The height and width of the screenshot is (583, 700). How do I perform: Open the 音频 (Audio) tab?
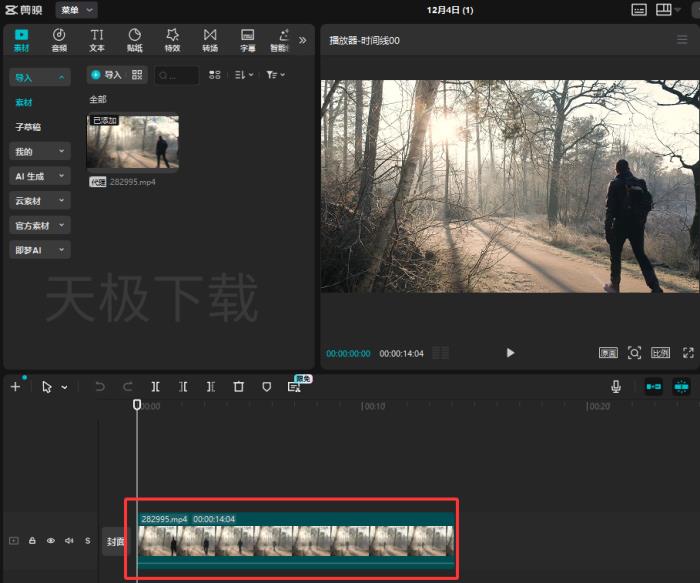click(59, 40)
